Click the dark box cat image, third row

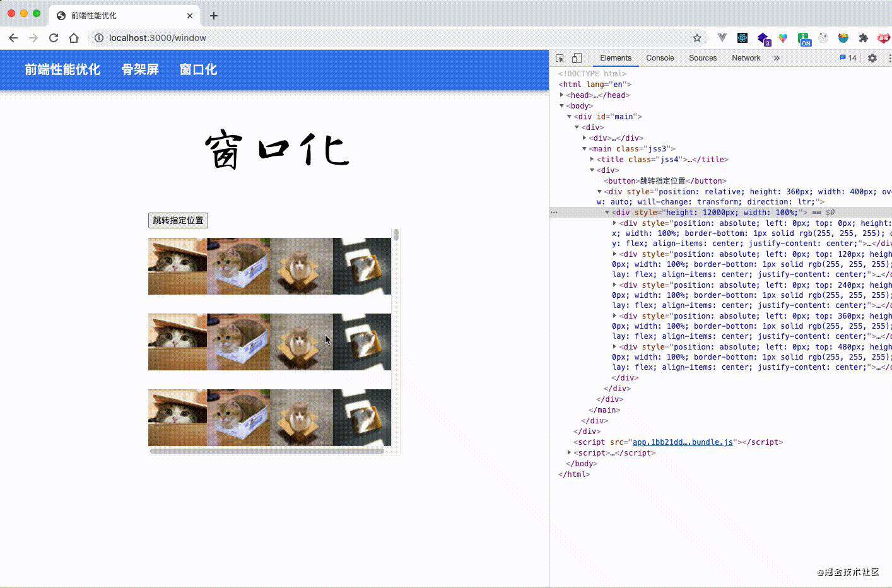[362, 418]
